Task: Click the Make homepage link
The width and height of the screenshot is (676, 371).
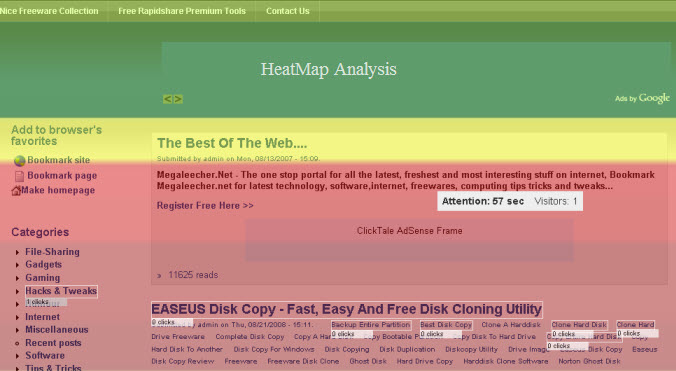Action: pyautogui.click(x=58, y=190)
